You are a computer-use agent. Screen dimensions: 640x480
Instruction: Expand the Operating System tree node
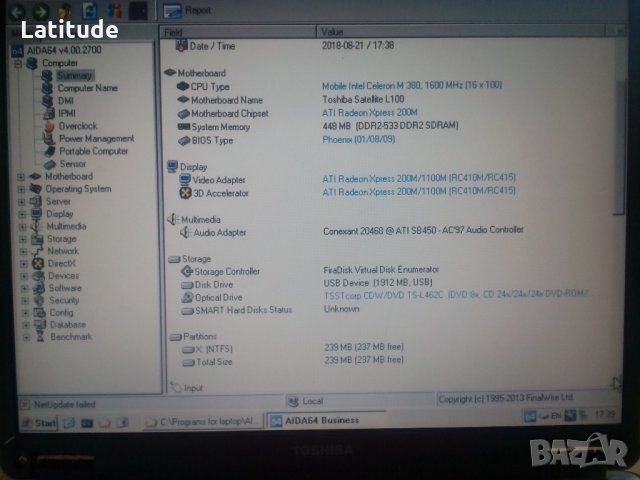21,189
